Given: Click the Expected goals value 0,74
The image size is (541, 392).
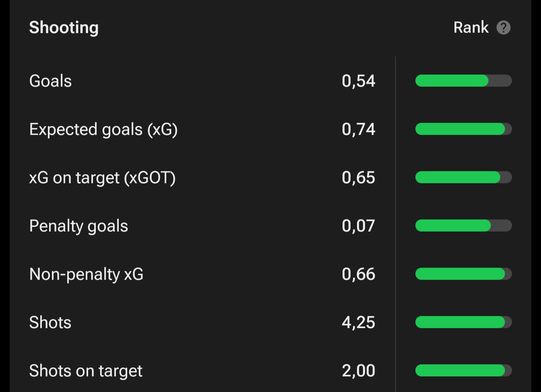Looking at the screenshot, I should [358, 129].
